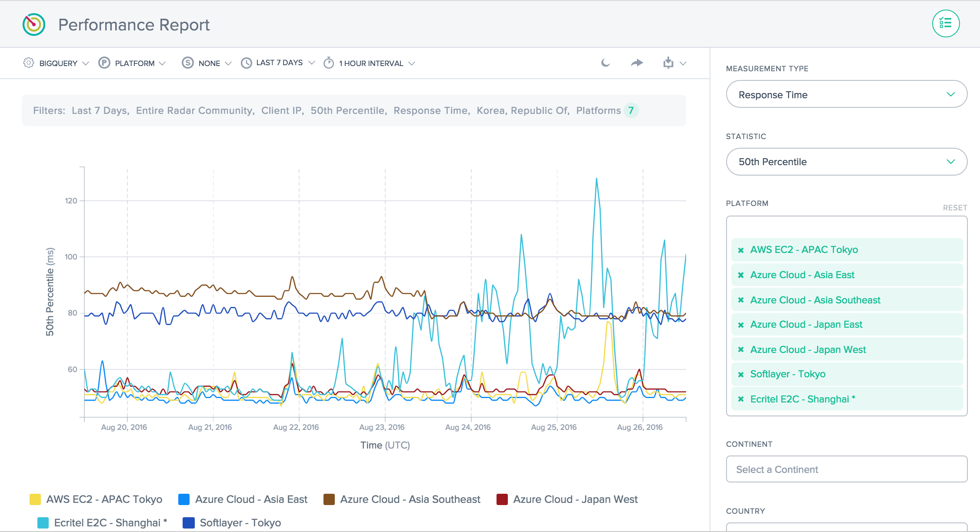Remove Azure Cloud - Asia East platform

741,275
